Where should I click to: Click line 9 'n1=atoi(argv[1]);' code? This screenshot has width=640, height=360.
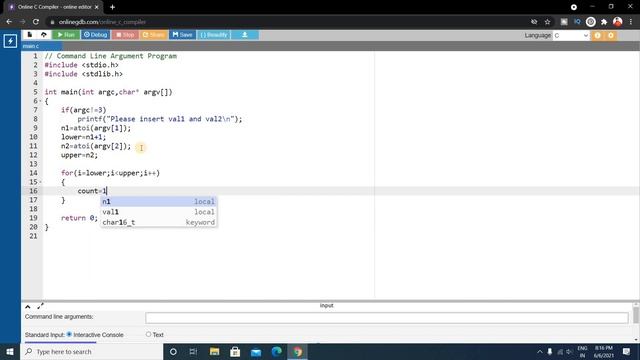[96, 128]
